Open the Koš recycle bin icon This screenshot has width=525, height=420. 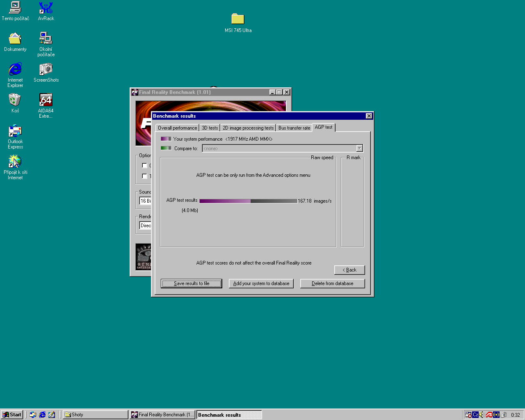click(15, 100)
